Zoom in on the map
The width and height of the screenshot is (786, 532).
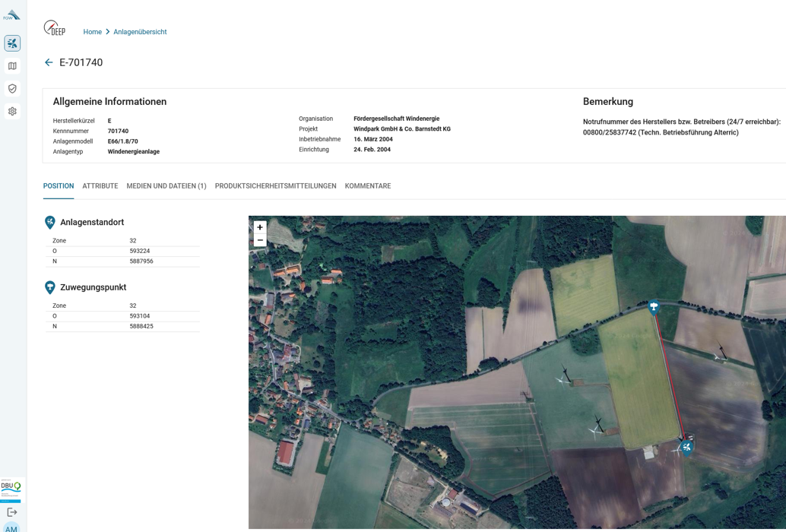[x=260, y=227]
